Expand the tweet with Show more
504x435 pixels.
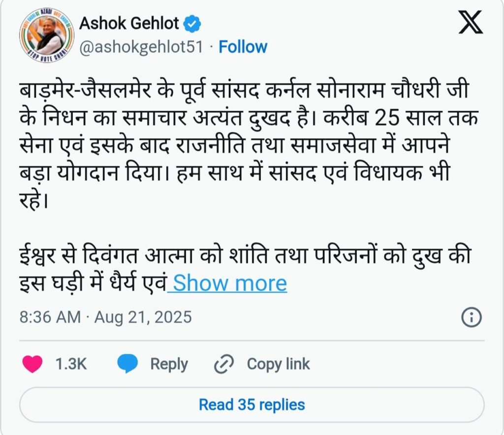pos(229,283)
